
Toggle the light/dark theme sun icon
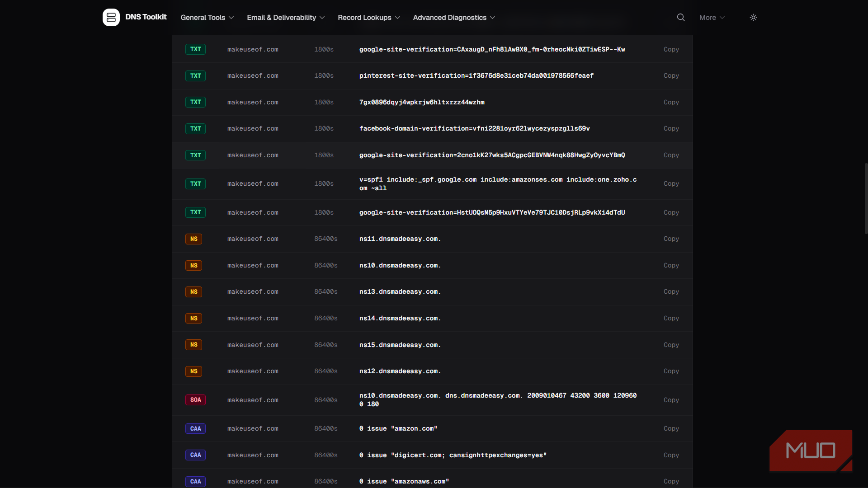point(753,17)
